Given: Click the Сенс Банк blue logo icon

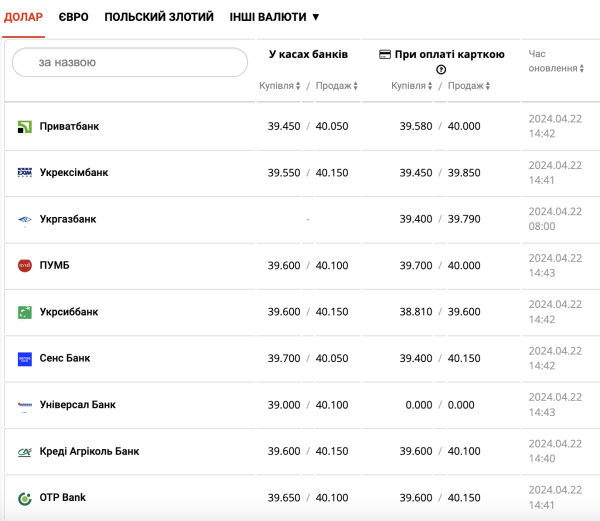Looking at the screenshot, I should click(25, 359).
